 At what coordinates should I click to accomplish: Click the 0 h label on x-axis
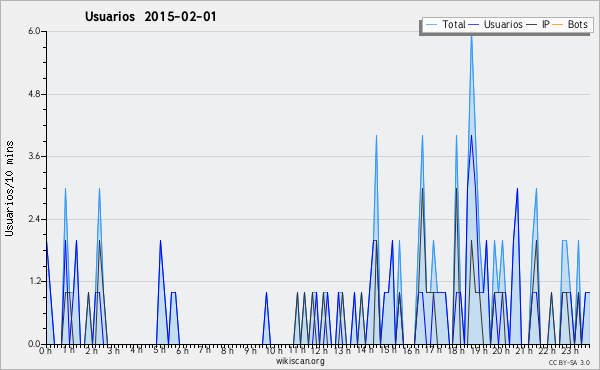point(45,350)
